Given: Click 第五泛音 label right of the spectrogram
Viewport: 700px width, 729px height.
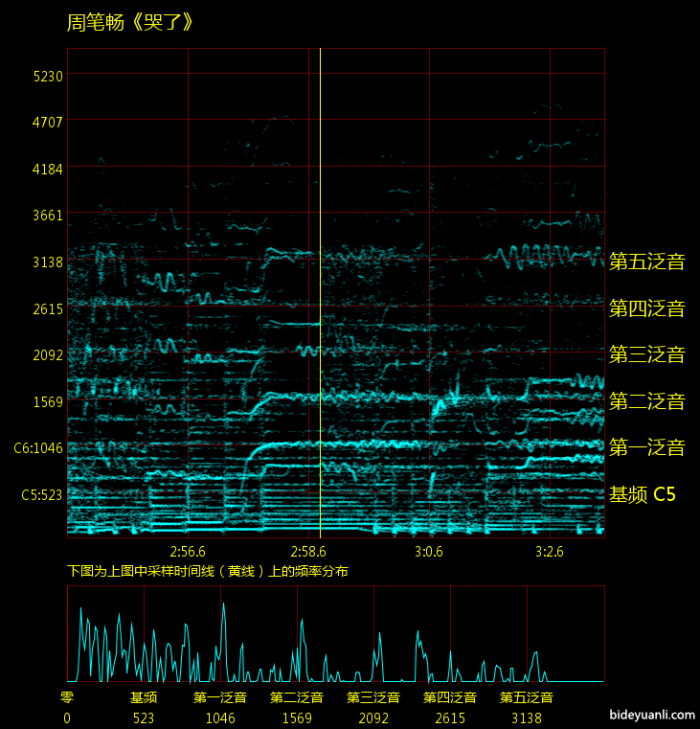Looking at the screenshot, I should point(647,262).
